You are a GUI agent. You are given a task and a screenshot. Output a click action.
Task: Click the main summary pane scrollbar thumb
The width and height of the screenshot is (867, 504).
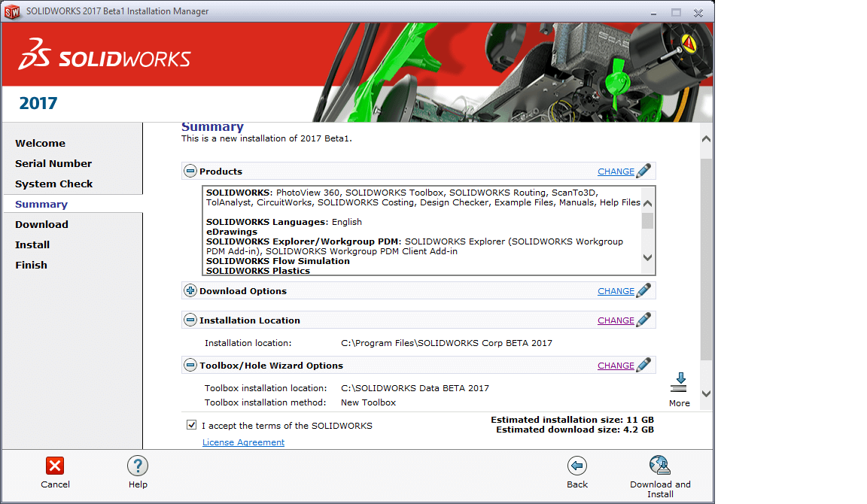tap(706, 260)
